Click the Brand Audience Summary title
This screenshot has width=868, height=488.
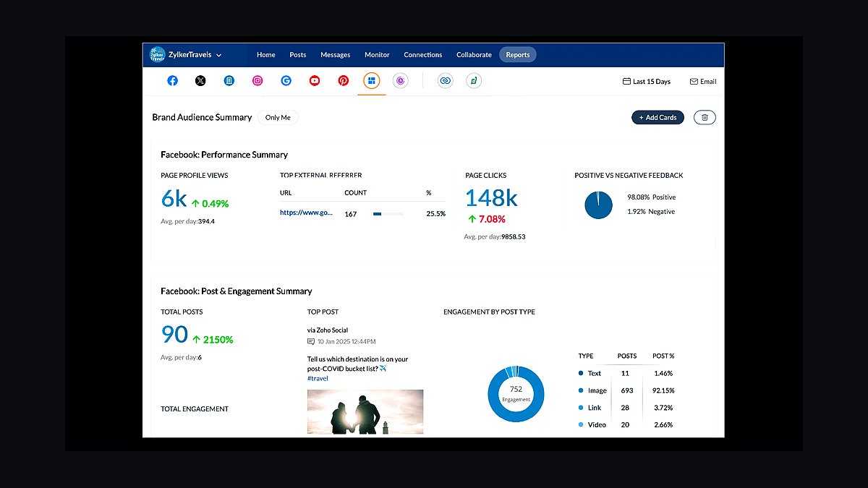coord(202,117)
